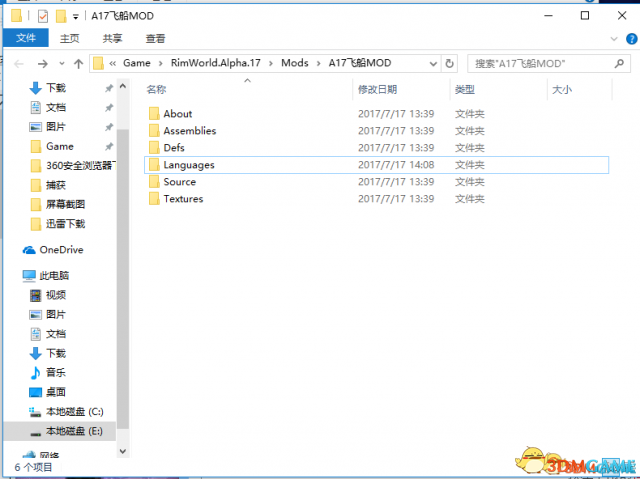Screen dimensions: 640x479
Task: Switch to the 共享 ribbon tab
Action: 112,38
